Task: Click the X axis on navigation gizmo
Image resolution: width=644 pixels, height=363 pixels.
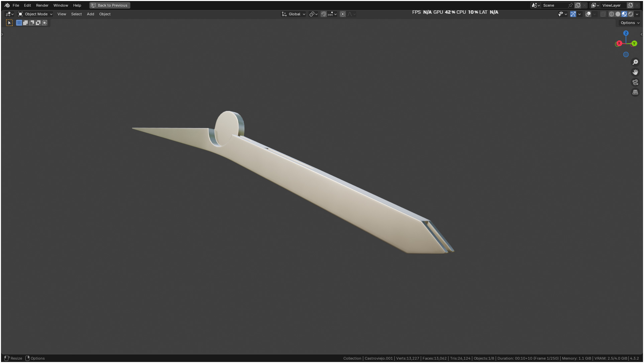Action: [x=619, y=43]
